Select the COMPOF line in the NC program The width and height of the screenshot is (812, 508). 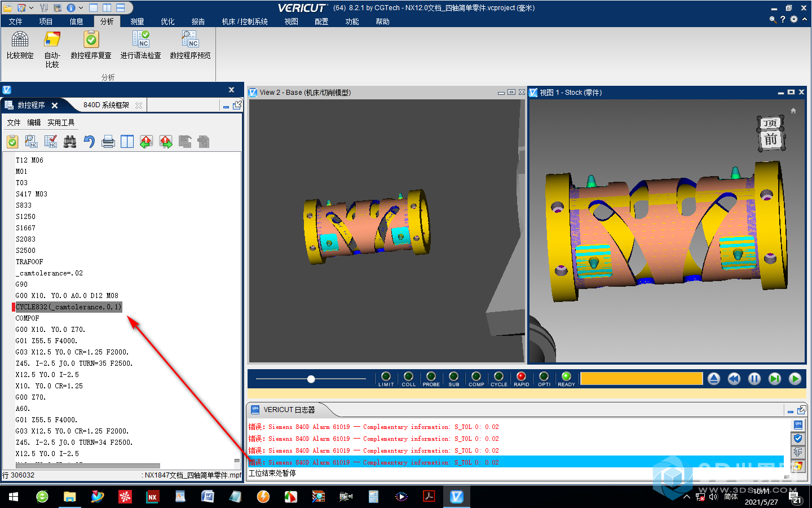(28, 318)
